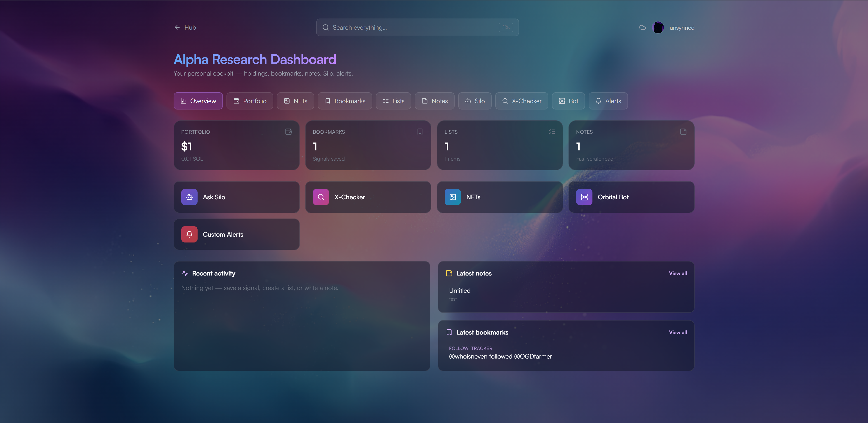
Task: Click the Alpha Research Dashboard title
Action: (255, 59)
